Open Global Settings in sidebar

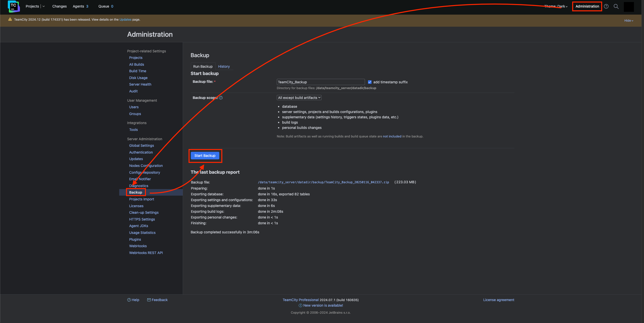(141, 146)
